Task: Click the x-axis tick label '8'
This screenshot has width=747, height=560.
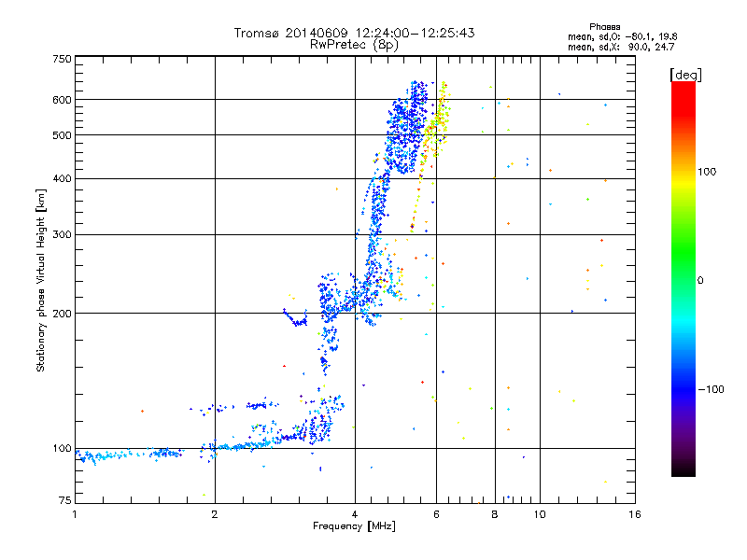Action: 495,514
